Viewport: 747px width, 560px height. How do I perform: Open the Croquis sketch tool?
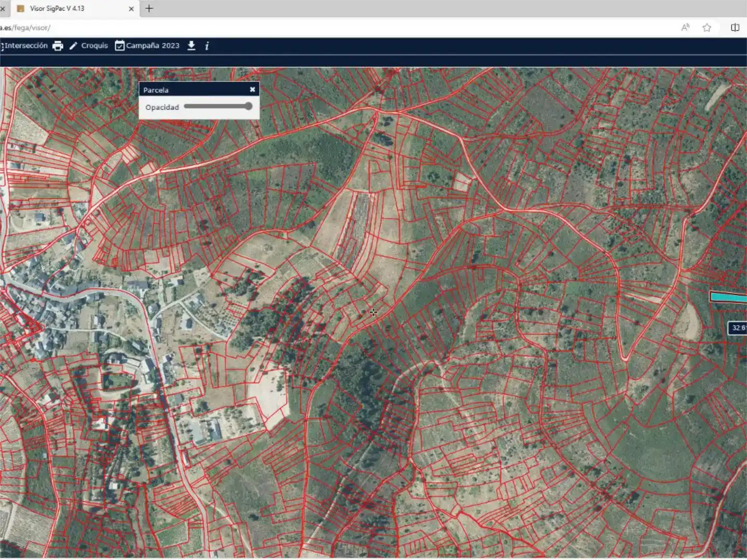(89, 46)
